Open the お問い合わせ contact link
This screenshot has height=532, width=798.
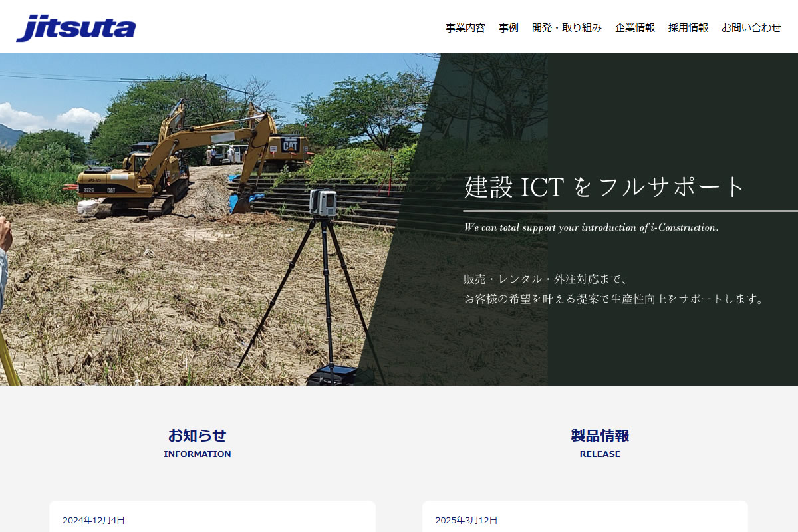[x=751, y=28]
